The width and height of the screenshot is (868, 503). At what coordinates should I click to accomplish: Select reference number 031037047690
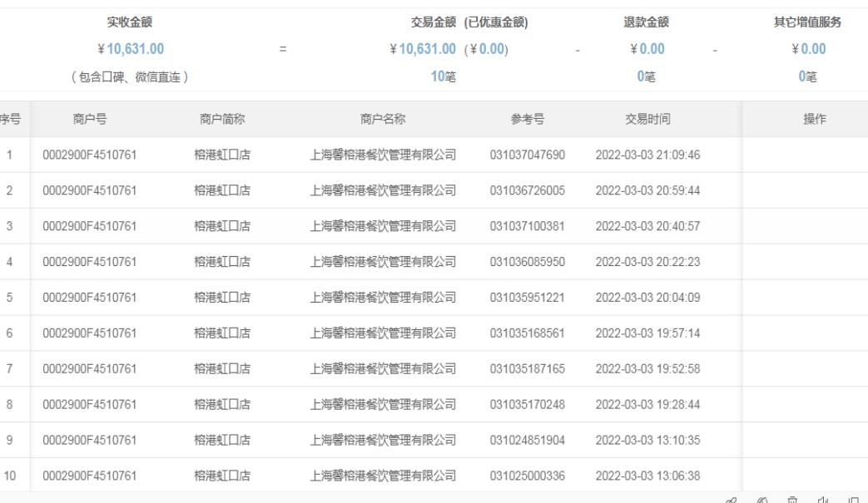click(527, 155)
